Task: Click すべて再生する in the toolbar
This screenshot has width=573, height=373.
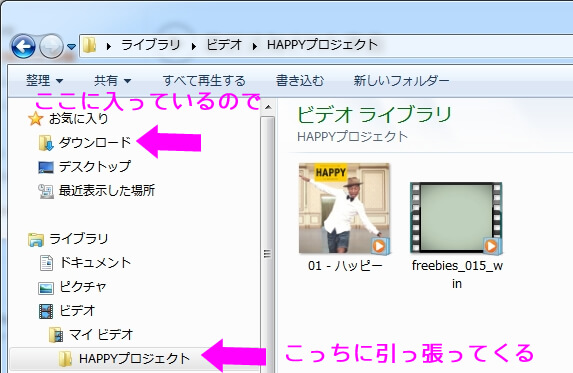Action: pos(204,80)
